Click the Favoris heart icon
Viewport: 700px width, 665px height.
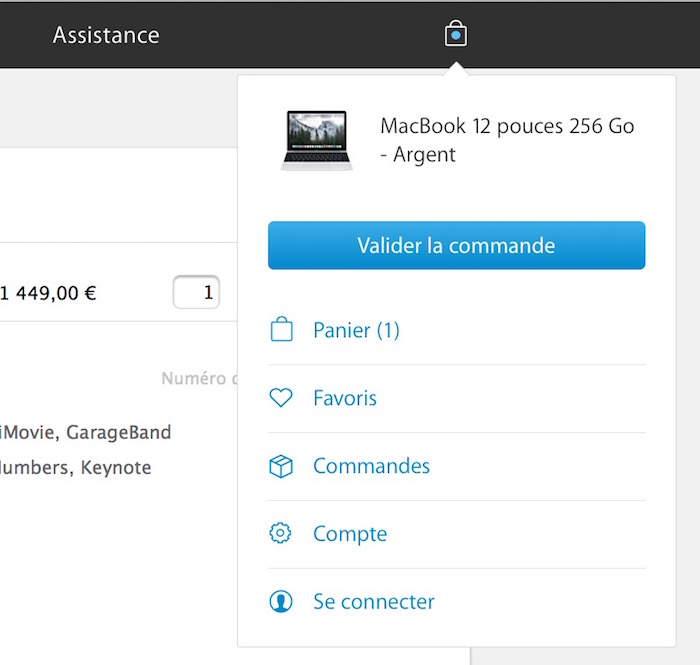click(x=281, y=397)
